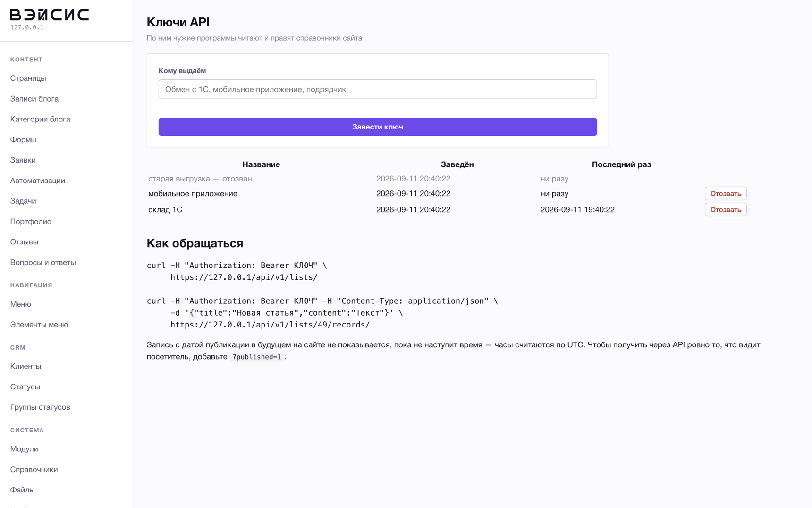The image size is (812, 508).
Task: Open Автоматизации
Action: point(38,181)
